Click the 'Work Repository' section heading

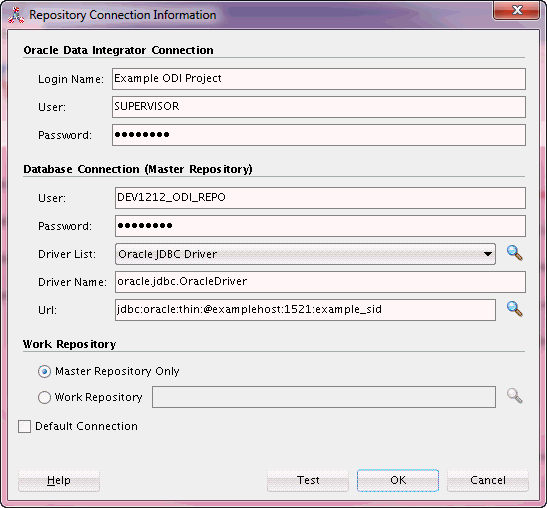pyautogui.click(x=69, y=344)
